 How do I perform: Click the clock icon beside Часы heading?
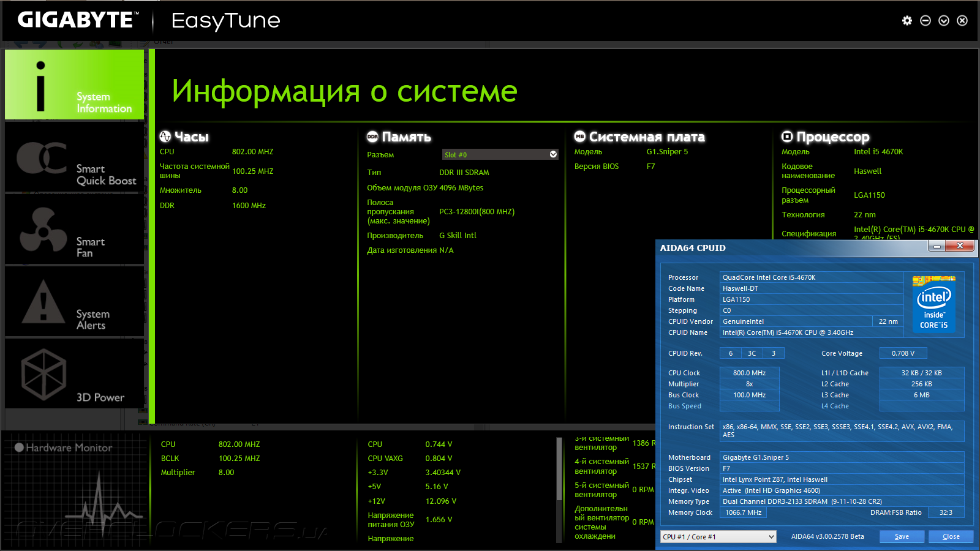click(x=165, y=137)
